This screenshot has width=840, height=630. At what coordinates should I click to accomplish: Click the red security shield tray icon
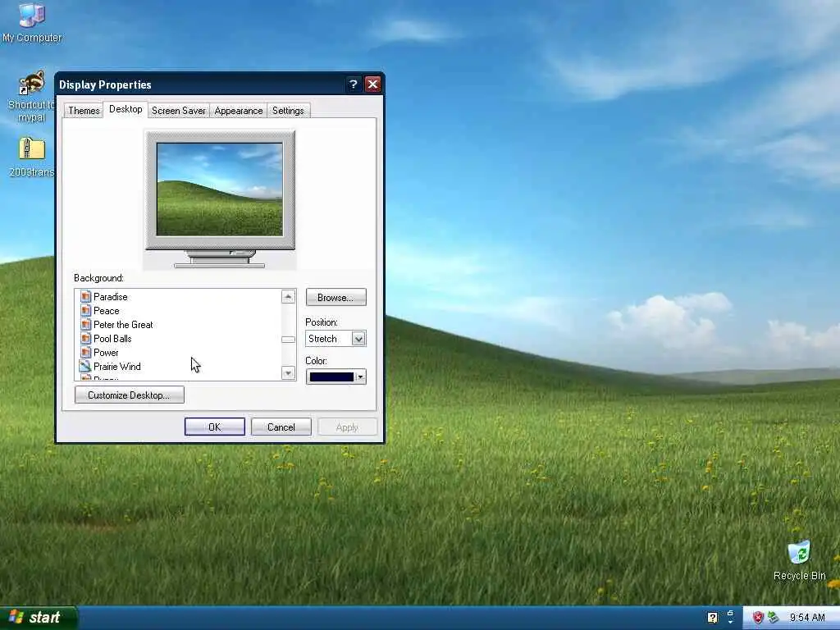click(x=757, y=618)
